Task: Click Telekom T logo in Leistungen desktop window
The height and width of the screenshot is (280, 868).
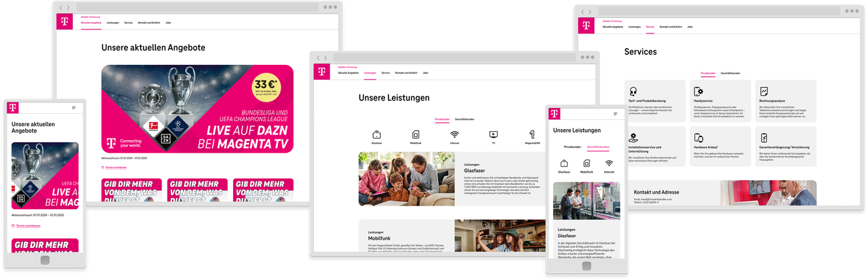Action: [x=322, y=72]
